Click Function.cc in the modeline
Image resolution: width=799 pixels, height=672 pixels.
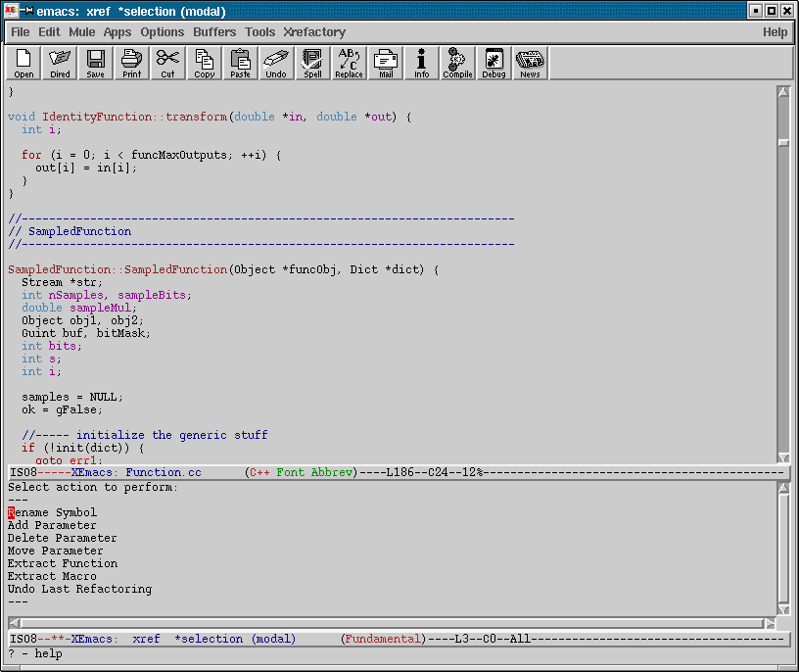(164, 472)
